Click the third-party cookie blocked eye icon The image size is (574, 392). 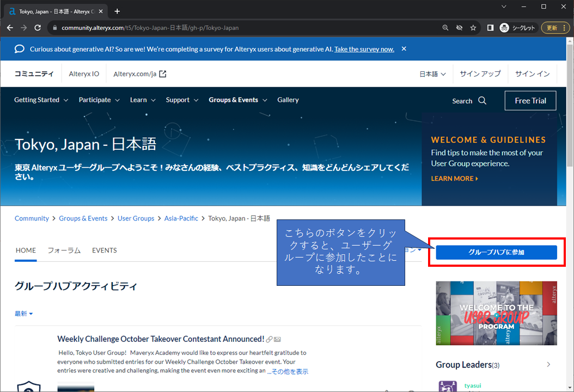[x=460, y=28]
